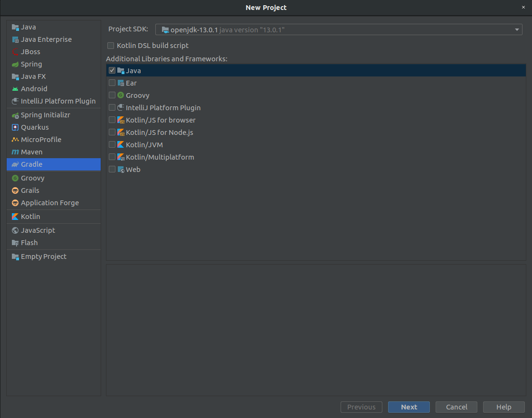Close the New Project dialog
Viewport: 532px width, 418px height.
(523, 7)
